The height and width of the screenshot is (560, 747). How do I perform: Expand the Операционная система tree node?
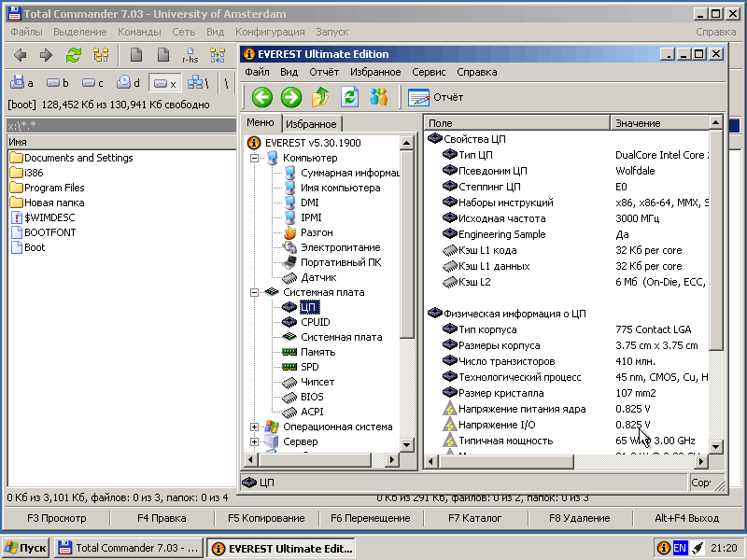[254, 427]
